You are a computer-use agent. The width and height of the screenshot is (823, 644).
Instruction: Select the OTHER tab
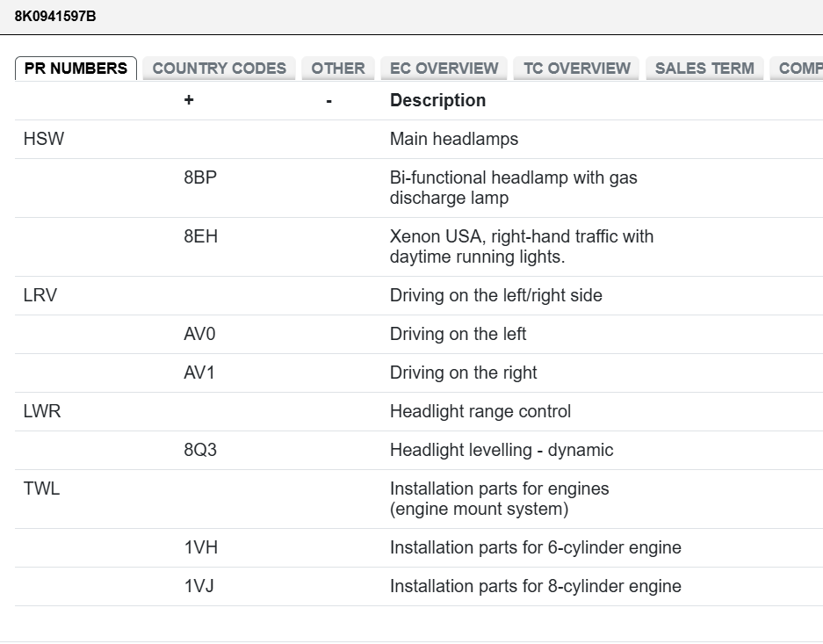coord(337,69)
